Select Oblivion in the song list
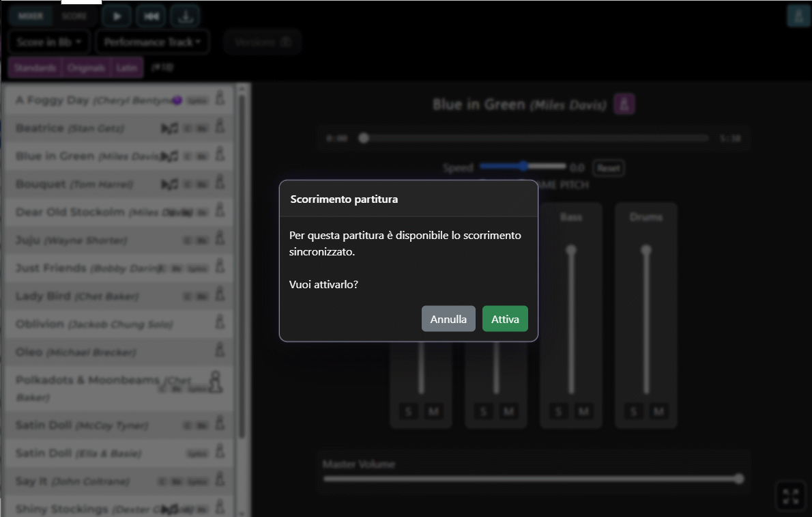Image resolution: width=812 pixels, height=517 pixels. 118,324
